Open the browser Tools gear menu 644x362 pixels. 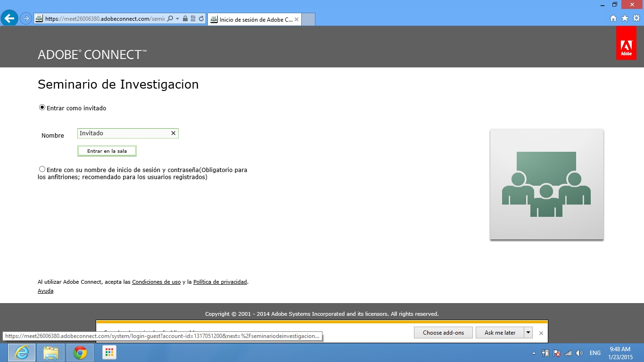[636, 18]
